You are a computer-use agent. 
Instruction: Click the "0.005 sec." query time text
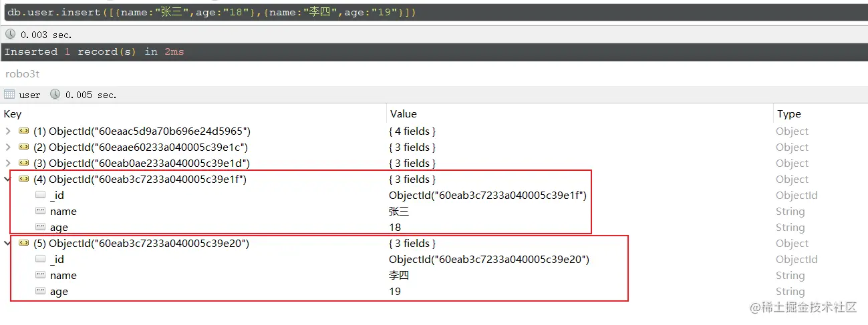[91, 95]
